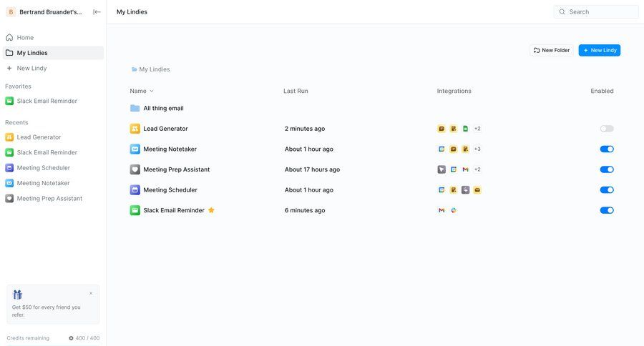644x346 pixels.
Task: Open the Slack Email Reminder row name
Action: pyautogui.click(x=174, y=210)
